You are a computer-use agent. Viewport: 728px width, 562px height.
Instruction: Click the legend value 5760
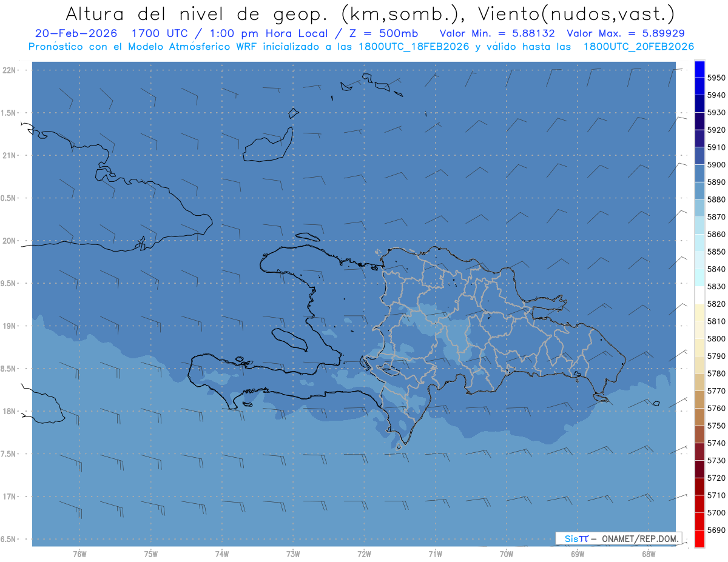point(716,409)
